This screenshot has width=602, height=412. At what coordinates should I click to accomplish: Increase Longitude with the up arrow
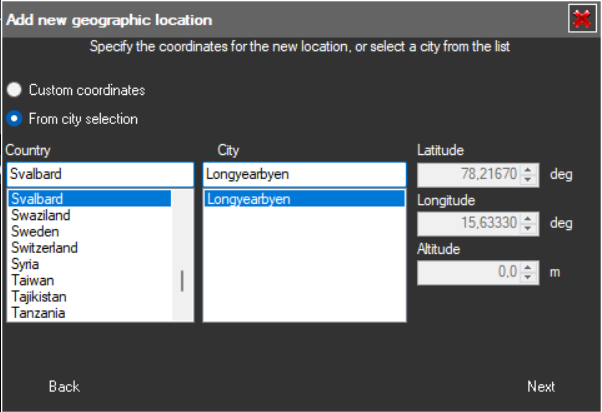(528, 218)
